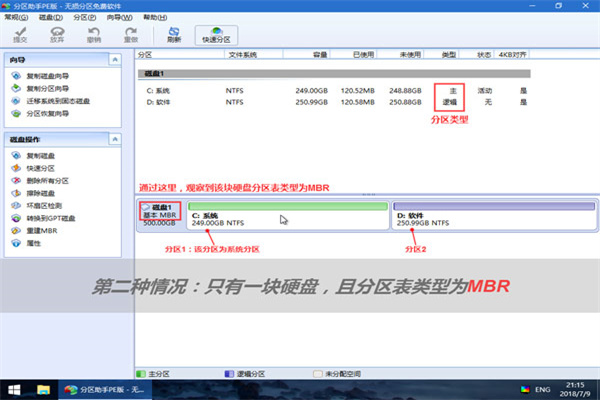Collapse the 磁盘操作 panel chevron
The height and width of the screenshot is (400, 600).
click(x=115, y=139)
